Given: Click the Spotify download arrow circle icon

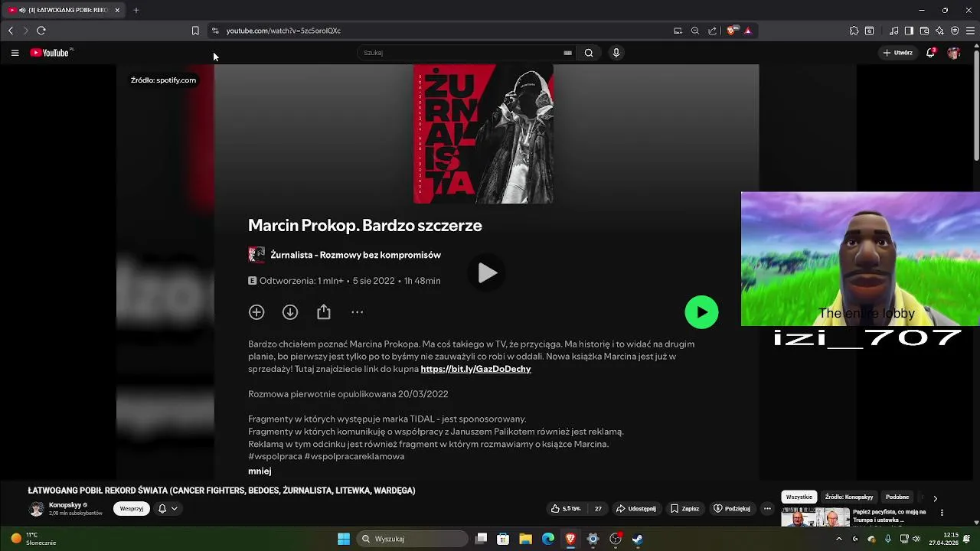Looking at the screenshot, I should (x=290, y=312).
